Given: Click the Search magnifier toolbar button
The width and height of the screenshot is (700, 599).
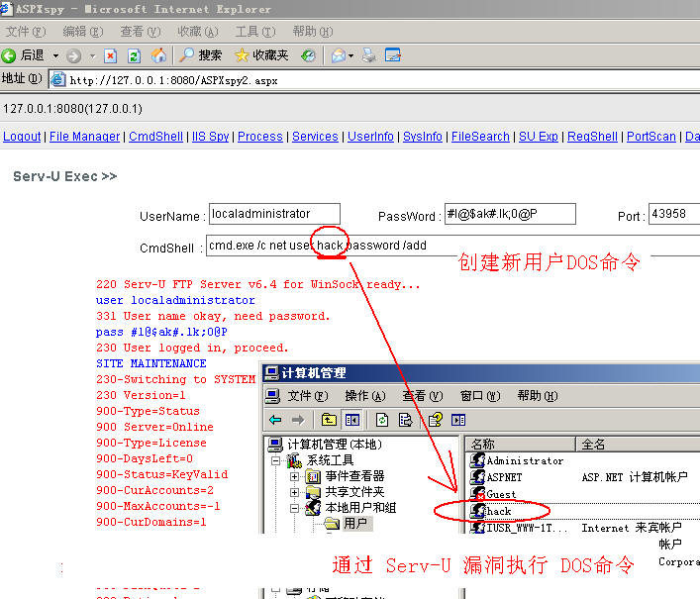Looking at the screenshot, I should [x=200, y=55].
